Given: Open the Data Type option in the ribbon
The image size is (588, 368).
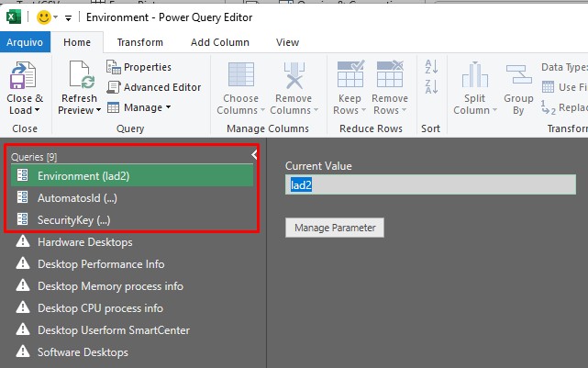Looking at the screenshot, I should point(564,67).
